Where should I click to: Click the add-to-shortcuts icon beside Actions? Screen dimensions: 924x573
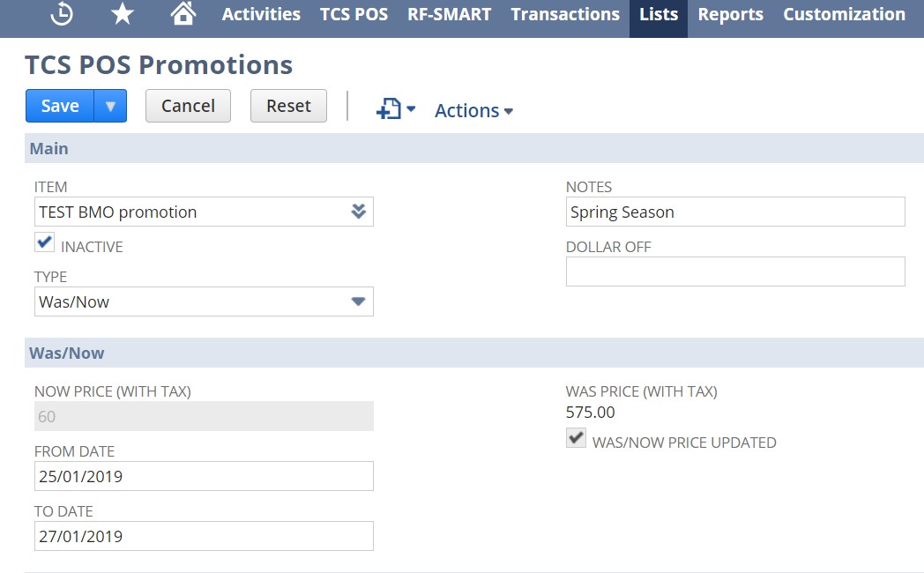(x=389, y=109)
